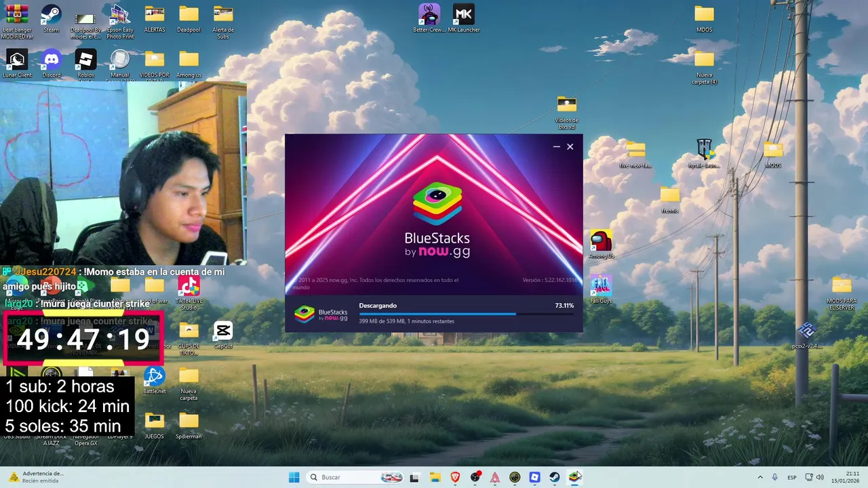Screen dimensions: 868x488
Task: Click the microphone tray icon
Action: pyautogui.click(x=774, y=477)
